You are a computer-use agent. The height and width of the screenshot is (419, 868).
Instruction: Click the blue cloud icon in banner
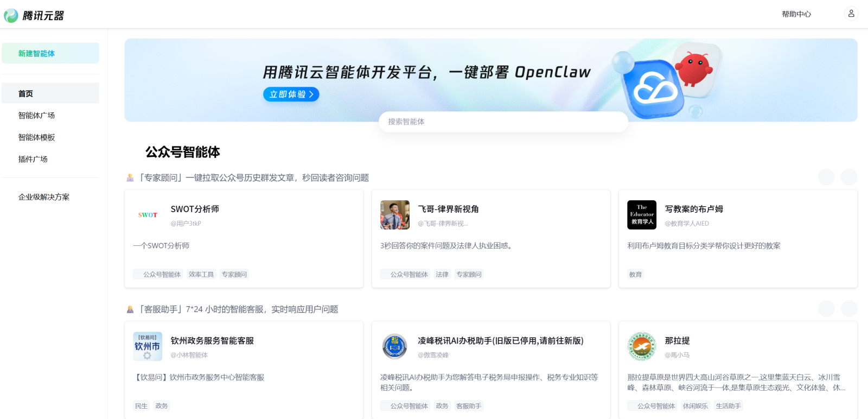pyautogui.click(x=654, y=88)
